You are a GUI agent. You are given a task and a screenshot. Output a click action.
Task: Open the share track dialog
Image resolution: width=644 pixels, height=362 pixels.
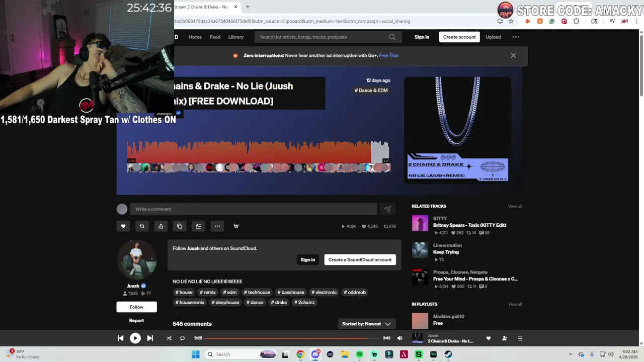click(x=161, y=226)
